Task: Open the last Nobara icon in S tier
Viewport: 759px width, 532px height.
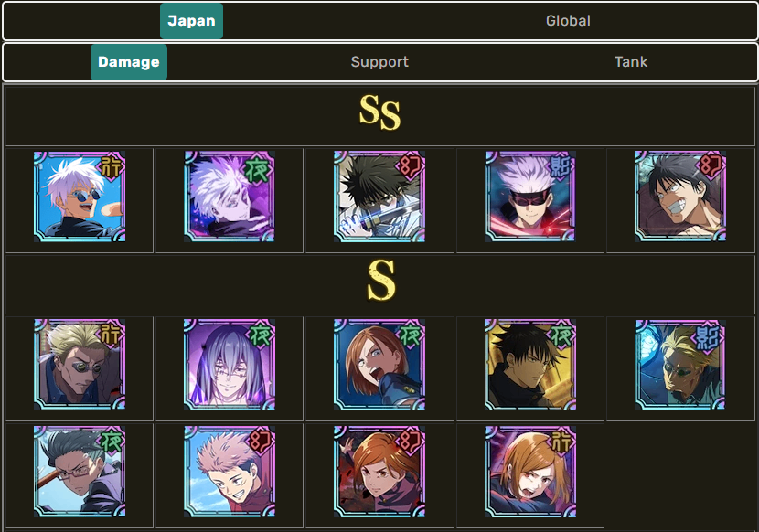Action: pos(530,472)
